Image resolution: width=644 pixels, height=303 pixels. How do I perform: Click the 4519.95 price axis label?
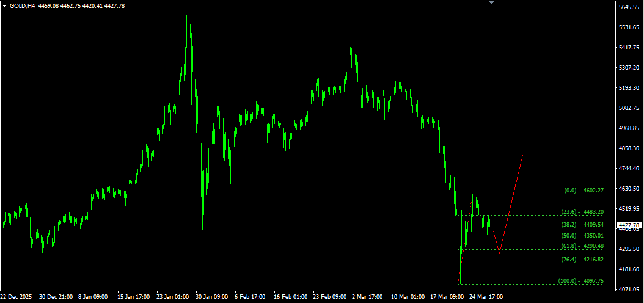click(x=629, y=208)
